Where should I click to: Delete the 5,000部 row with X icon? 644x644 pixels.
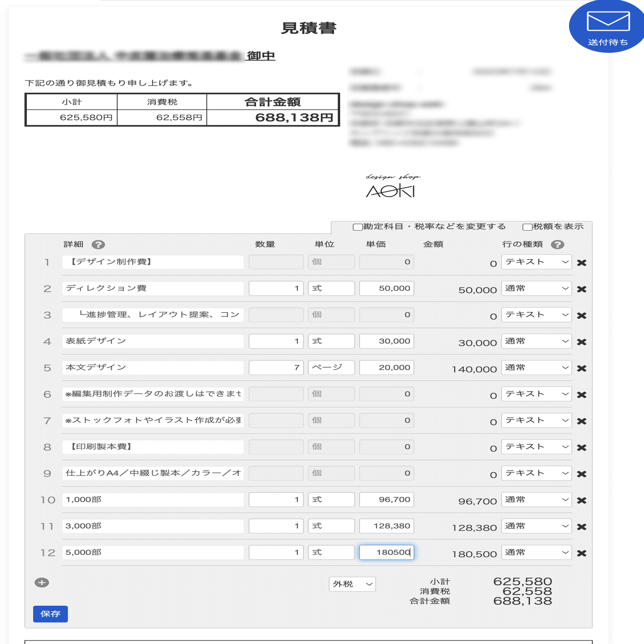pos(581,552)
